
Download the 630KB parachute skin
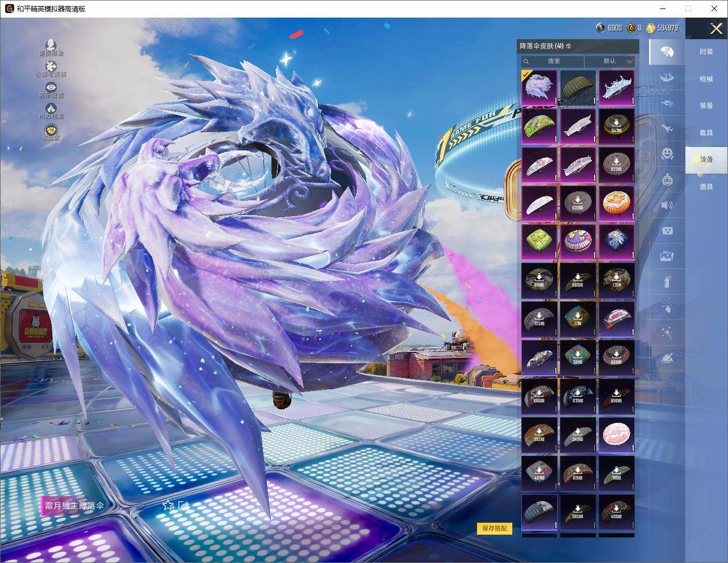tap(578, 203)
